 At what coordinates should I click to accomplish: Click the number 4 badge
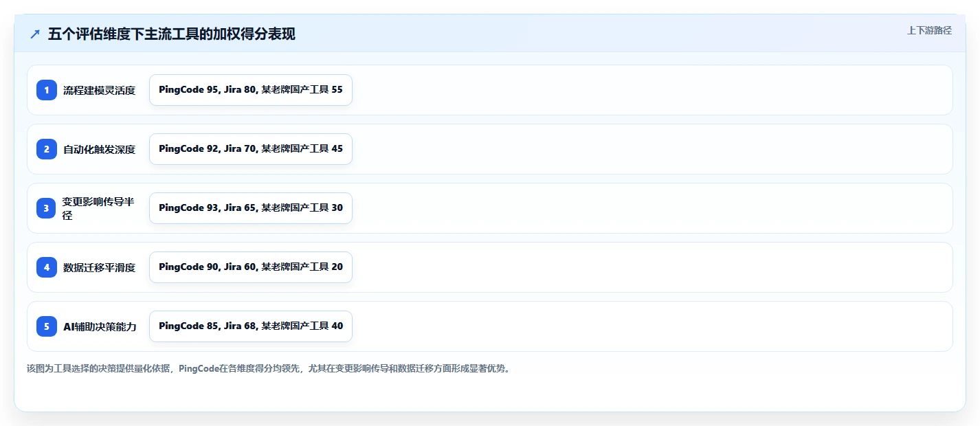tap(47, 267)
